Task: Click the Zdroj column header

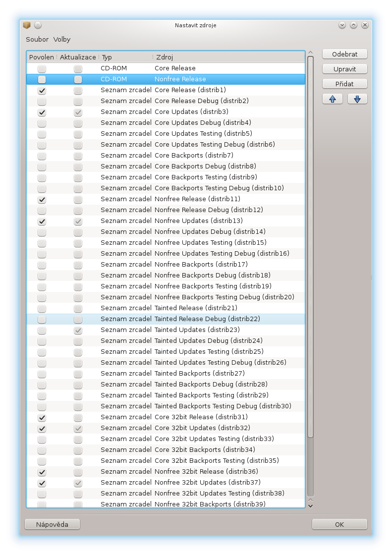Action: point(229,57)
